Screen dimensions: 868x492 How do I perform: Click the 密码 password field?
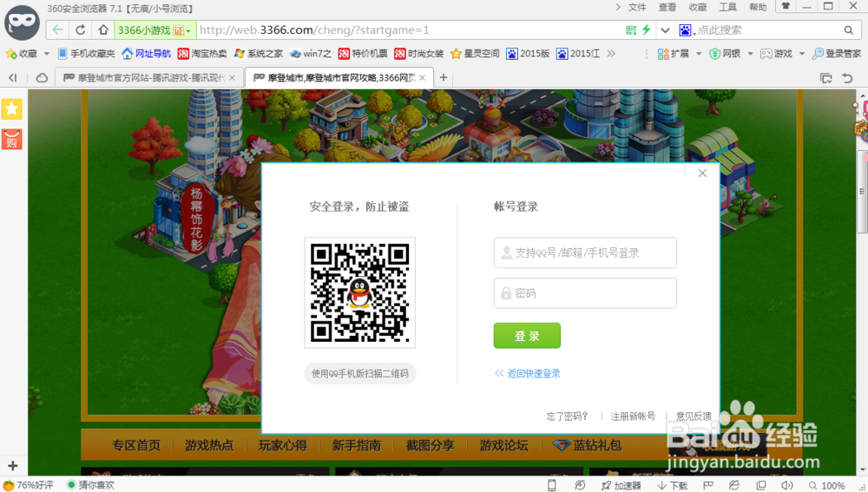[x=585, y=292]
